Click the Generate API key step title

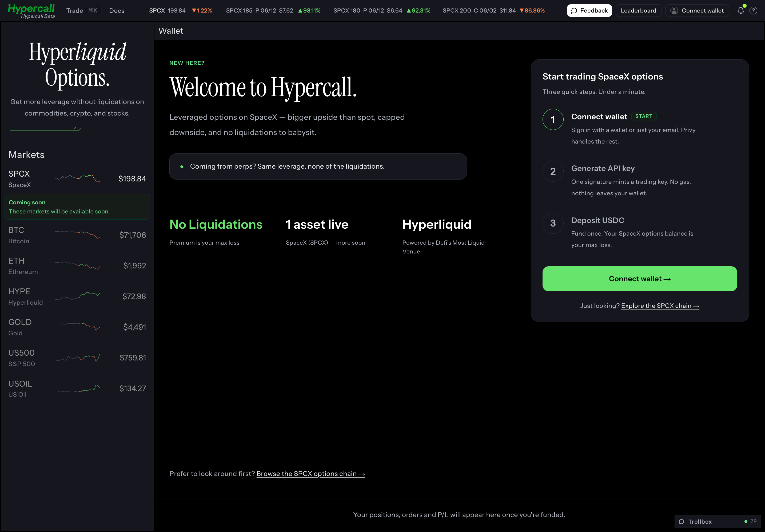[x=603, y=168]
